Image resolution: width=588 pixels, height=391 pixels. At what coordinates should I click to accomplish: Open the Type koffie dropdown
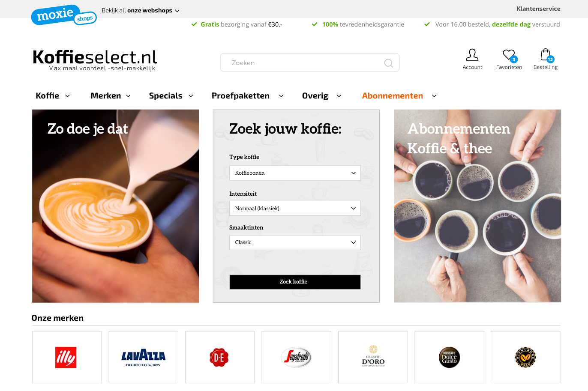295,173
